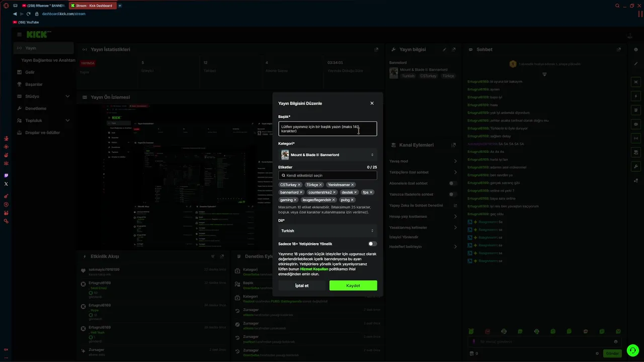
Task: Click the Gönder send button
Action: click(612, 353)
